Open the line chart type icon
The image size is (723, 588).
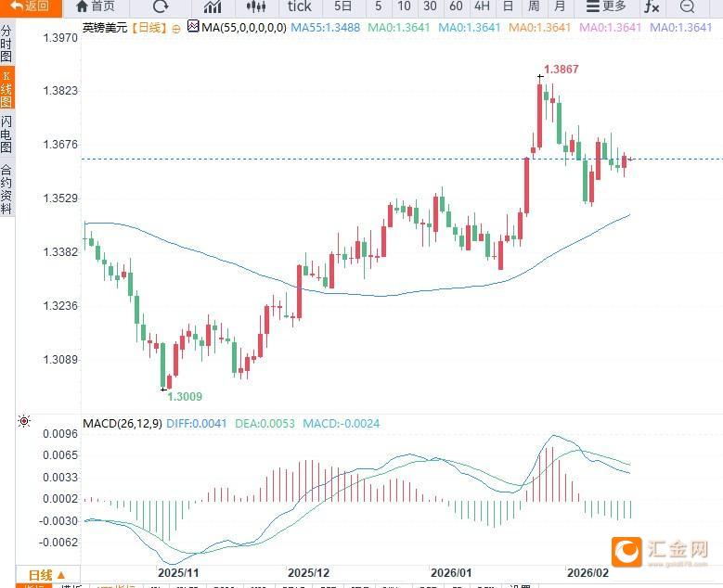213,6
